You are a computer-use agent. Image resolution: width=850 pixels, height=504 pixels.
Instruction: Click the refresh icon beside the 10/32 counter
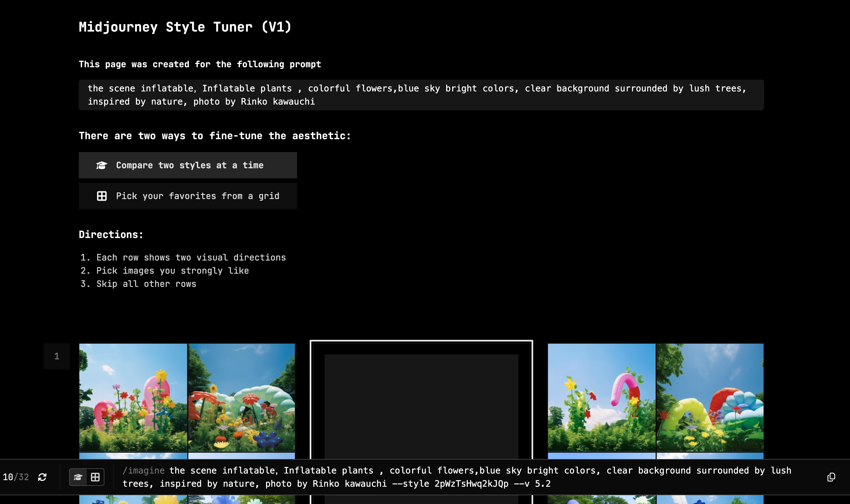(x=42, y=477)
